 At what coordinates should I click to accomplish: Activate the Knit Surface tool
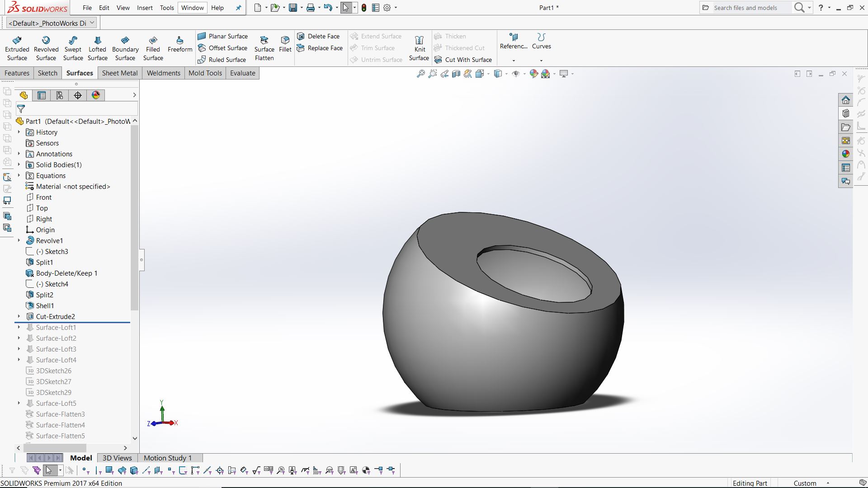pyautogui.click(x=419, y=48)
